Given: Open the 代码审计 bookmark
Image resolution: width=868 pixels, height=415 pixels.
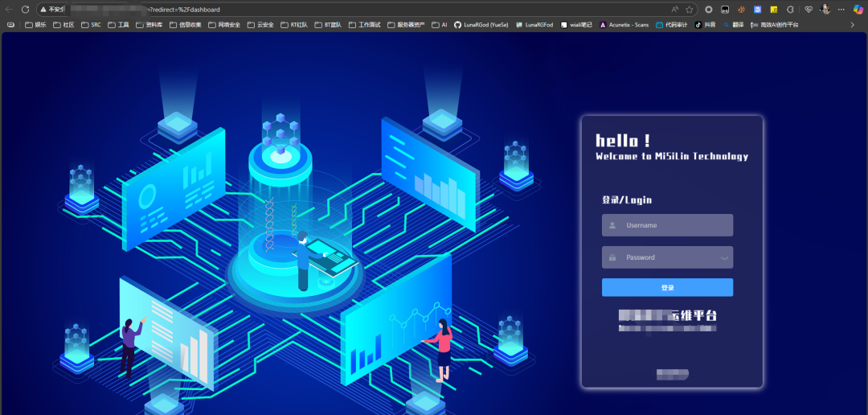Looking at the screenshot, I should [x=671, y=24].
